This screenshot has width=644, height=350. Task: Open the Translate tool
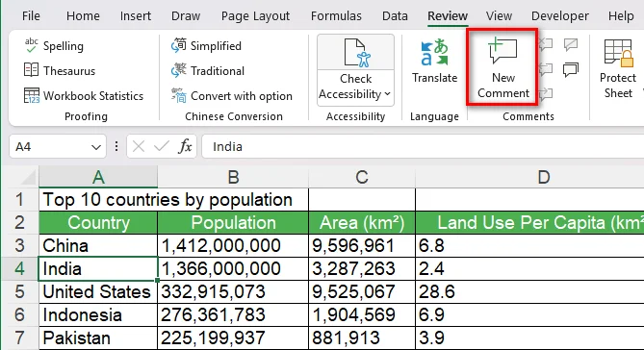pyautogui.click(x=434, y=62)
